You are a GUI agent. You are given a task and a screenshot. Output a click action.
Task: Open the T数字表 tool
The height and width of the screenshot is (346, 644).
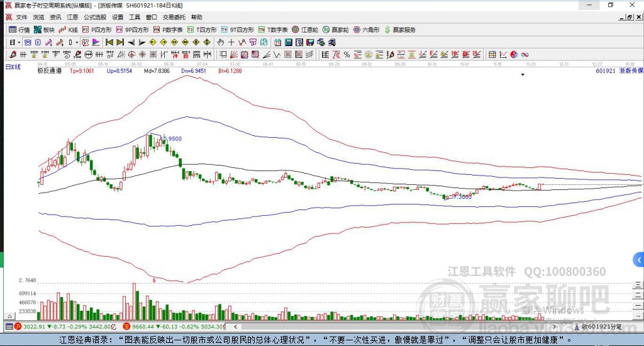click(x=273, y=30)
